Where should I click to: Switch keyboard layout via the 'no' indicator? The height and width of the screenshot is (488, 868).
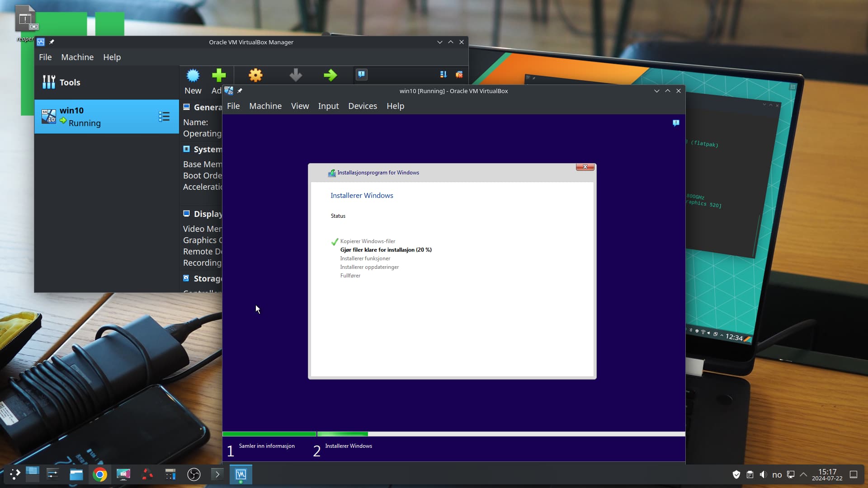777,475
